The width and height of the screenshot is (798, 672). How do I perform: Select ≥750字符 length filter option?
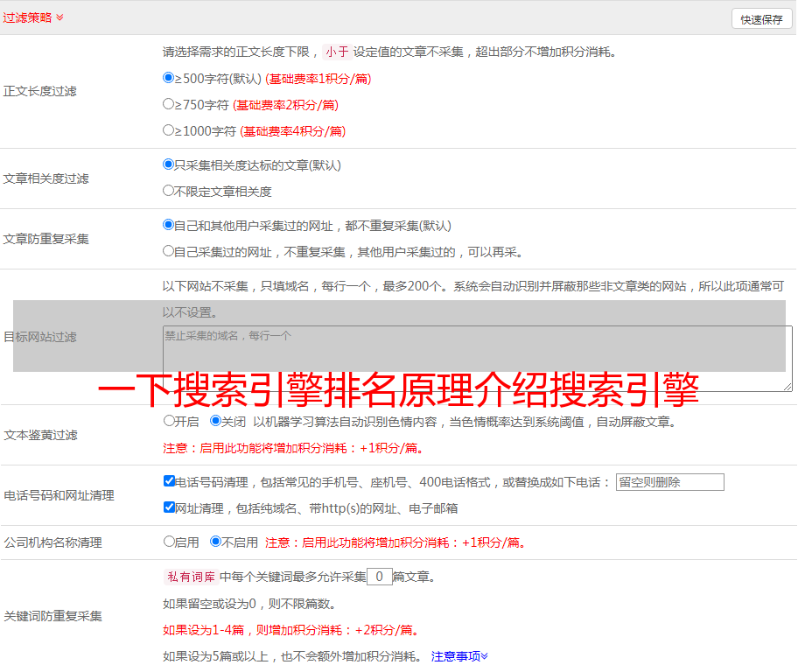[169, 104]
